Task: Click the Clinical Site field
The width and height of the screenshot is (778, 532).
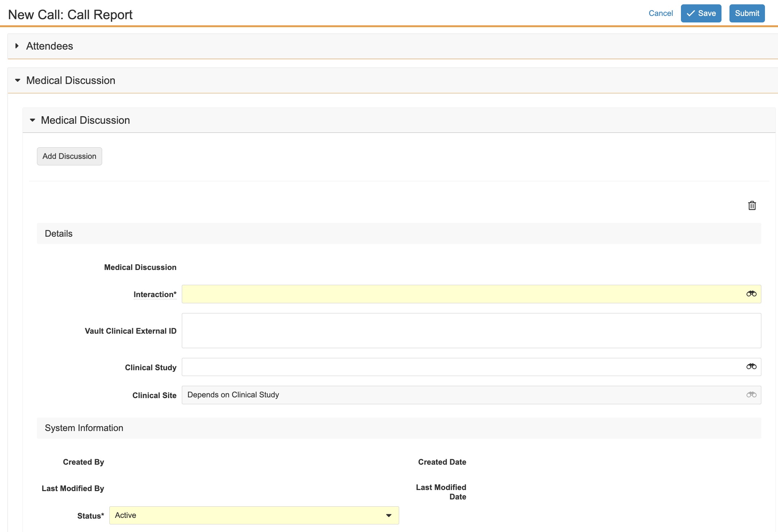Action: (460, 395)
